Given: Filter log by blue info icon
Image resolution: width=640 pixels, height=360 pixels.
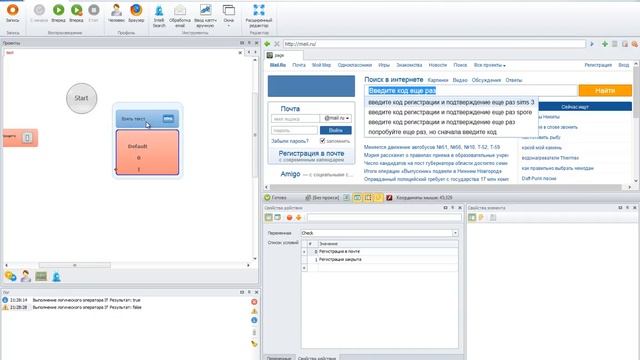Looking at the screenshot, I should tap(254, 320).
